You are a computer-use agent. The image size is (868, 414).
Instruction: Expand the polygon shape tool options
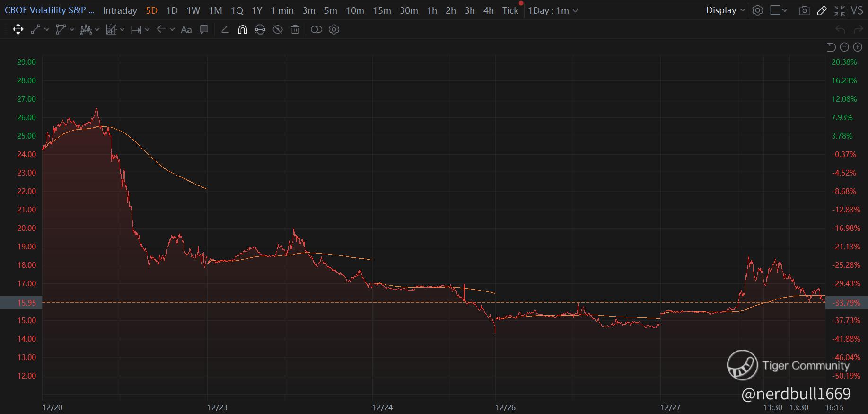coord(71,29)
